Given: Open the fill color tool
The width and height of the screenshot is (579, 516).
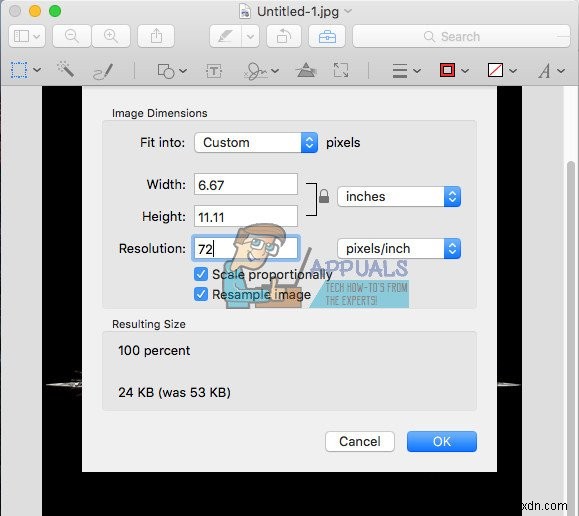Looking at the screenshot, I should point(495,70).
